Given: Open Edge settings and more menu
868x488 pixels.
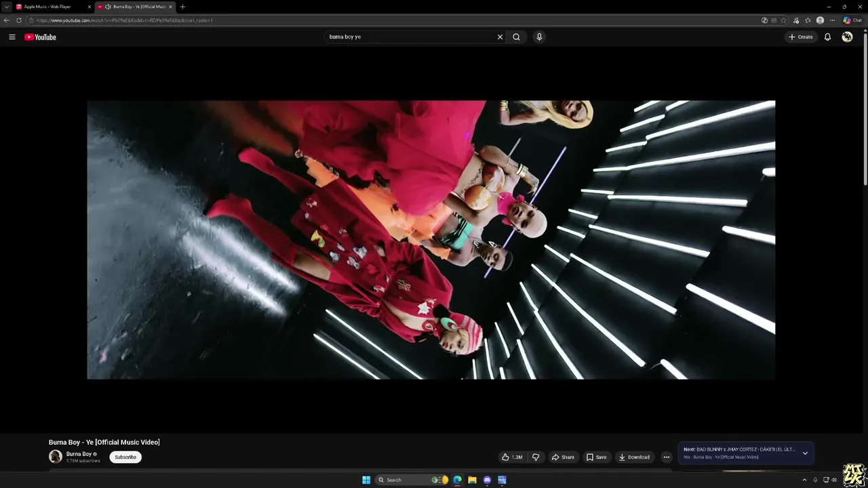Looking at the screenshot, I should pos(832,20).
